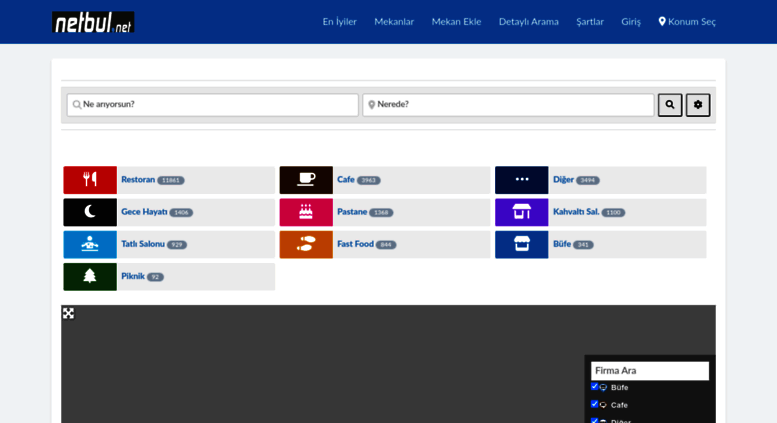Focus the 'Nerede?' location field
Viewport: 777px width, 423px height.
(508, 105)
